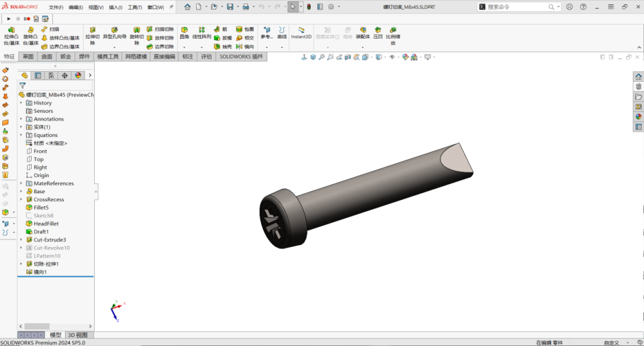644x346 pixels.
Task: Click 自定义 in the status bar
Action: coord(611,342)
